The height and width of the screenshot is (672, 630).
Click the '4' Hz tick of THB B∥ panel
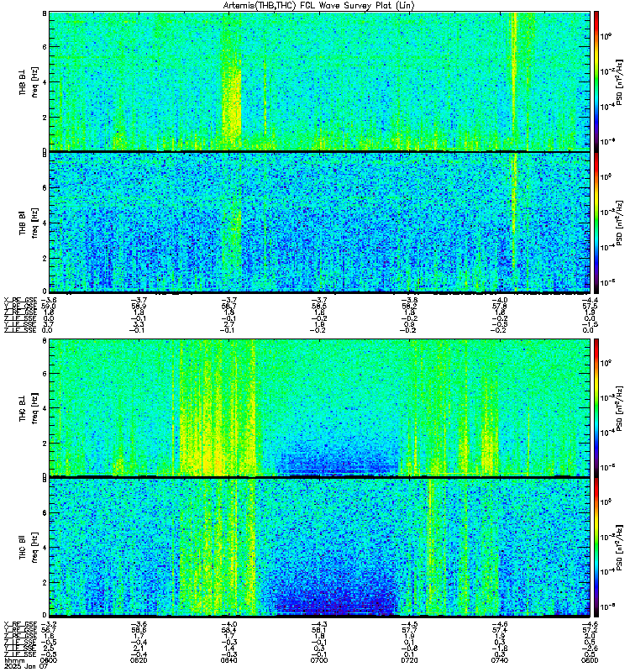[x=45, y=223]
